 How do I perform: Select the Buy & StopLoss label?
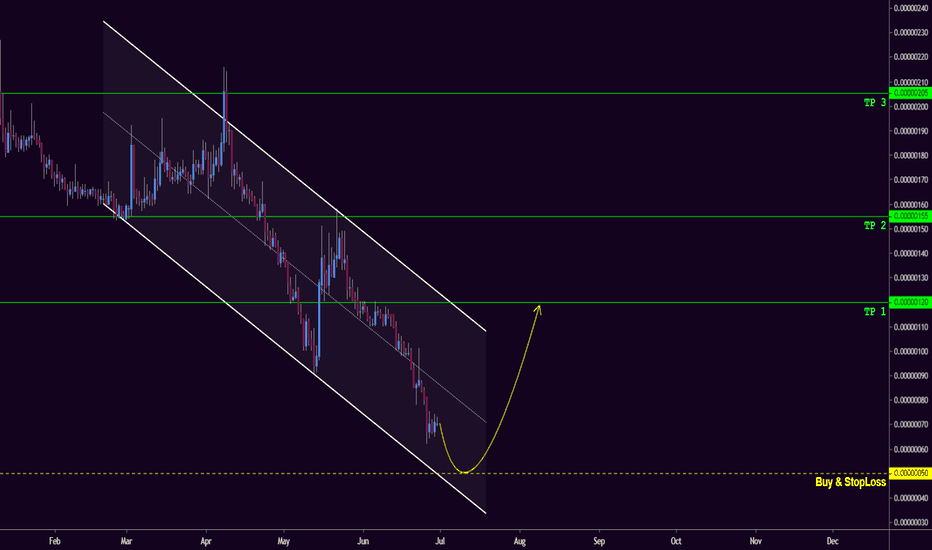[x=850, y=482]
